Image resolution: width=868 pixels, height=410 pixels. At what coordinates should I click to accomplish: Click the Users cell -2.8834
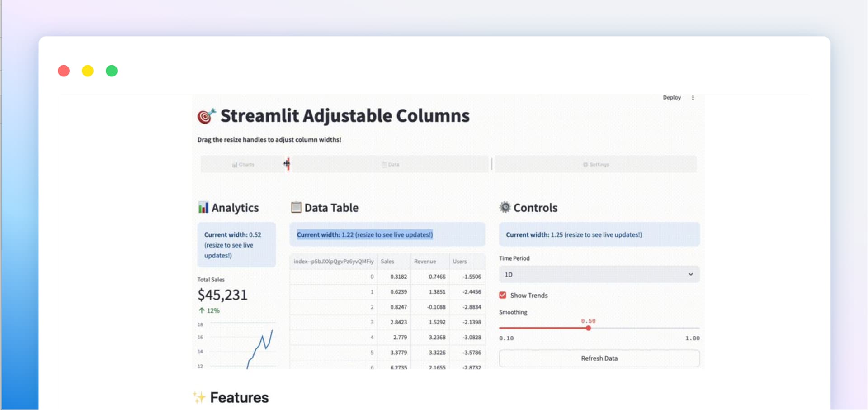click(x=467, y=307)
